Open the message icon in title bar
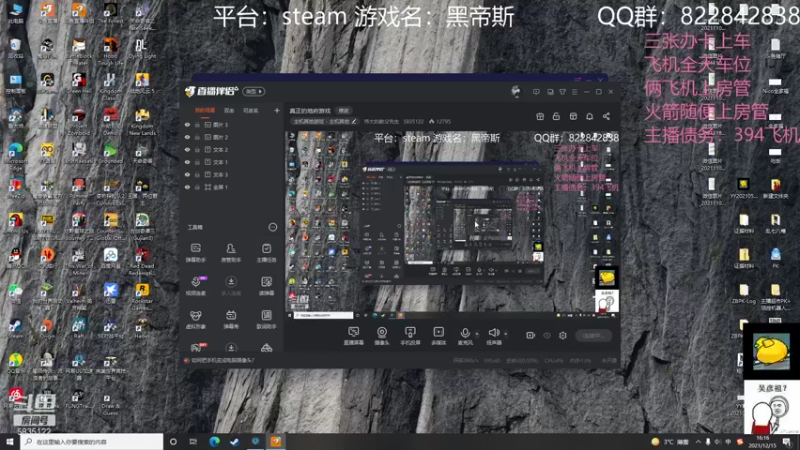This screenshot has width=800, height=450. [x=536, y=92]
